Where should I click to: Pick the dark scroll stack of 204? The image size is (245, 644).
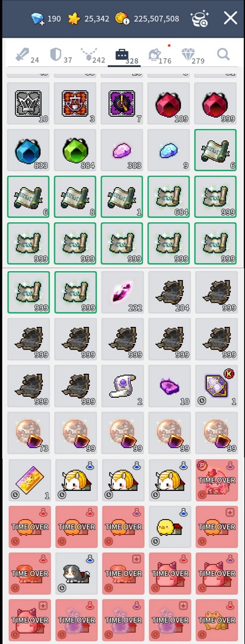click(169, 292)
